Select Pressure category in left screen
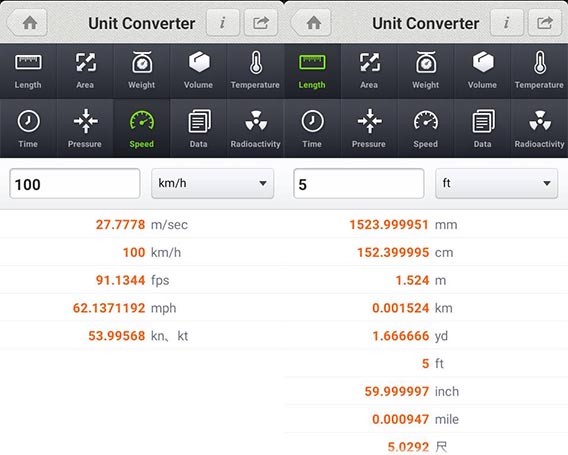Screen dimensions: 568x455 click(85, 128)
